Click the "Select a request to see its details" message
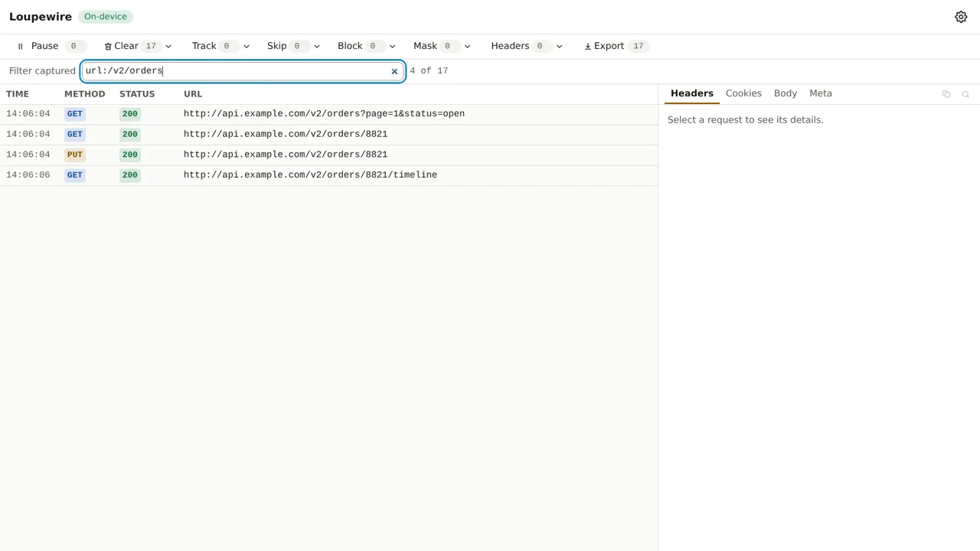 click(746, 120)
